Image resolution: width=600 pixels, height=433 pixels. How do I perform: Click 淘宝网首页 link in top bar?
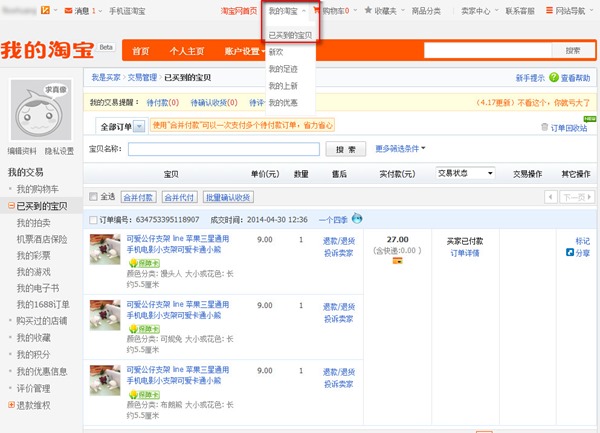pos(239,11)
